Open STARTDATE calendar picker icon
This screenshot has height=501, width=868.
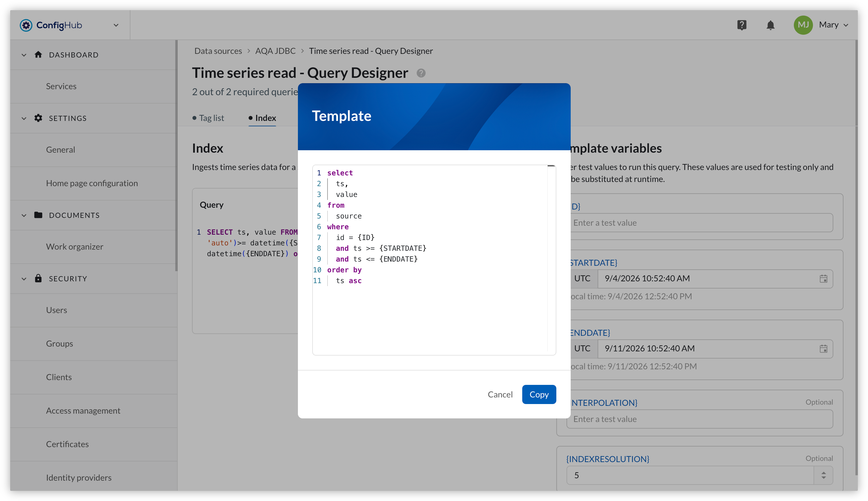coord(823,278)
